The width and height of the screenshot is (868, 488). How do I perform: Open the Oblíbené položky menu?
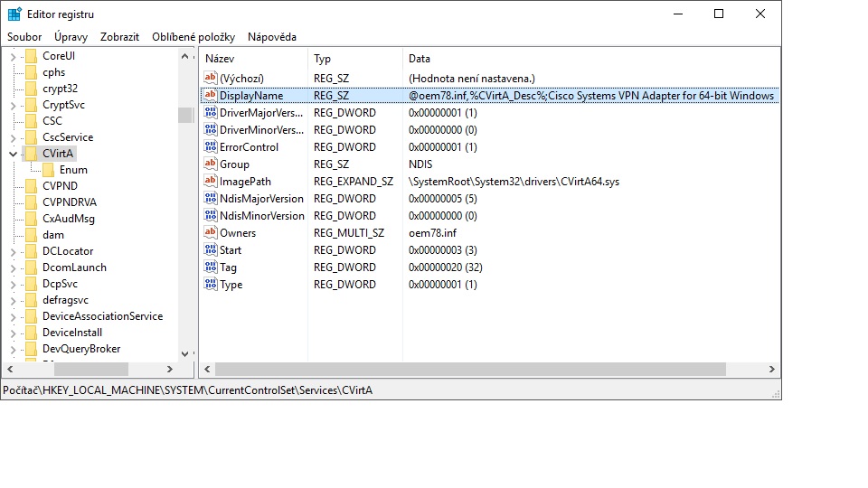(x=193, y=37)
